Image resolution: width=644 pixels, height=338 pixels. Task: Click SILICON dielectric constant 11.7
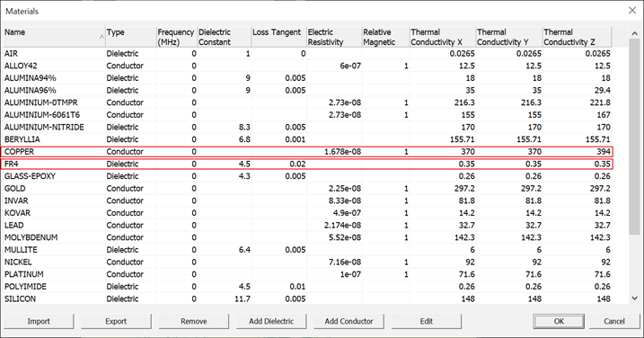243,299
